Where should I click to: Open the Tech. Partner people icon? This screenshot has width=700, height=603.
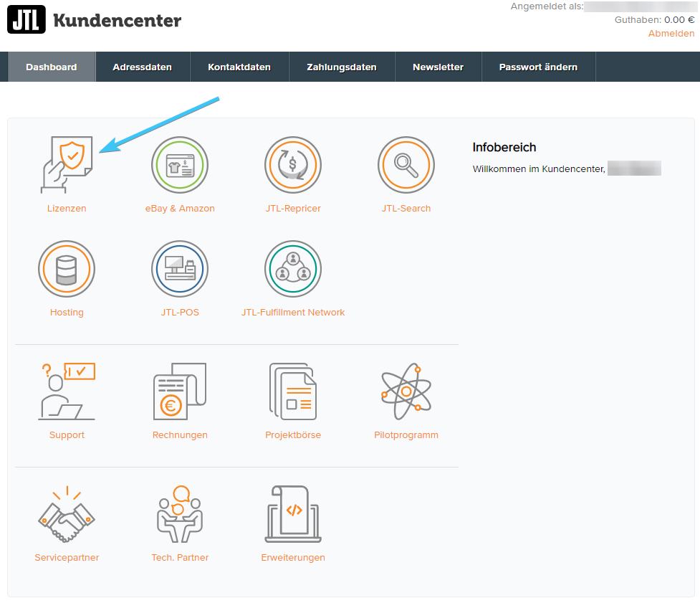(180, 514)
